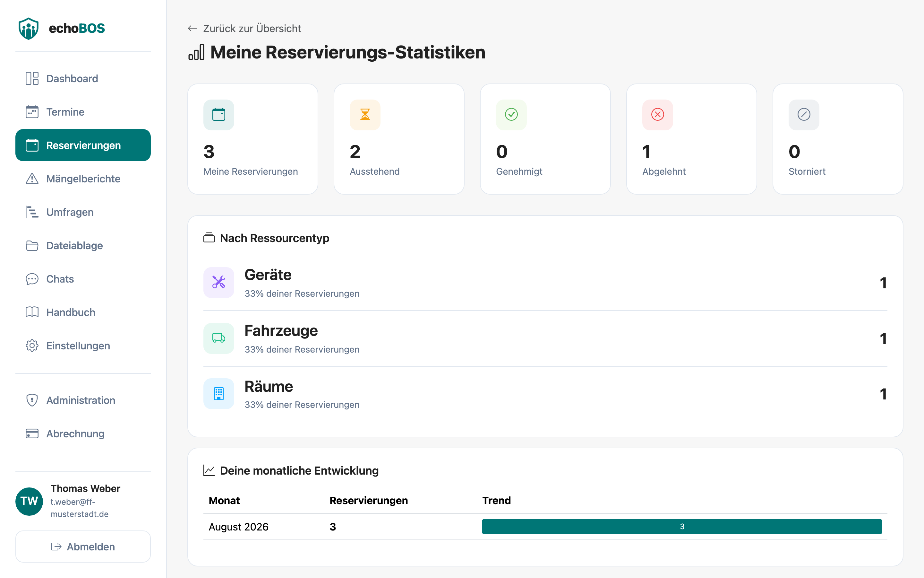The height and width of the screenshot is (578, 924).
Task: Click the August 2026 table cell
Action: [239, 527]
